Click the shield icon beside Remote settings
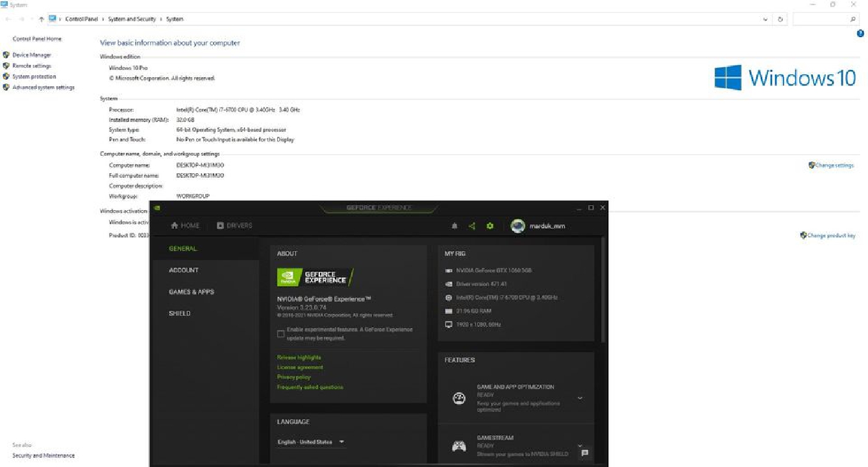The width and height of the screenshot is (868, 467). coord(6,66)
